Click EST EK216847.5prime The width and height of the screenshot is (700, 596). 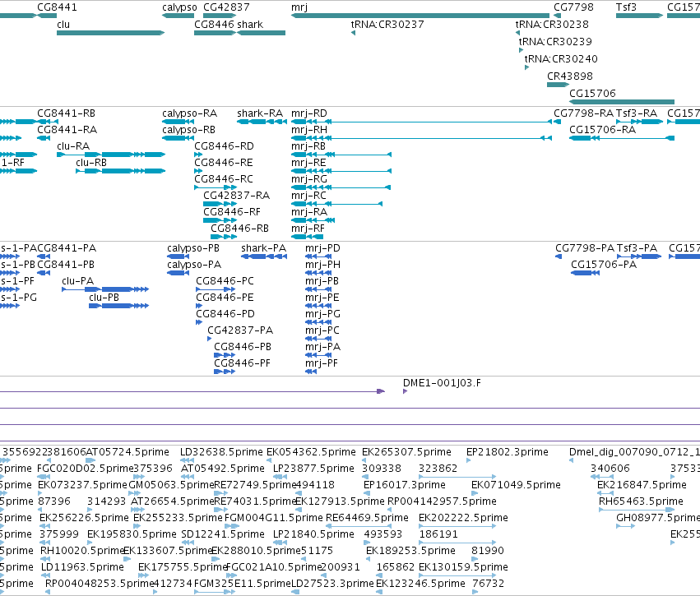coord(605,493)
